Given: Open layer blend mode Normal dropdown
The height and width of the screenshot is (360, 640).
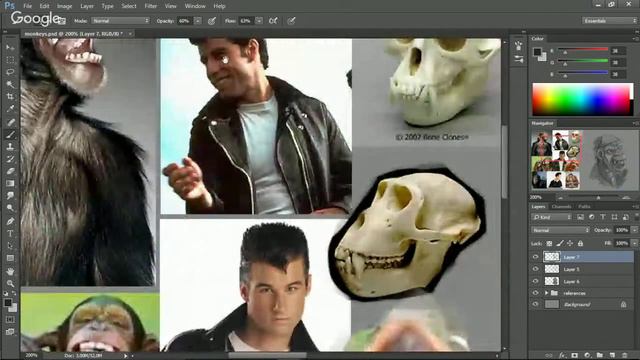Looking at the screenshot, I should tap(560, 230).
